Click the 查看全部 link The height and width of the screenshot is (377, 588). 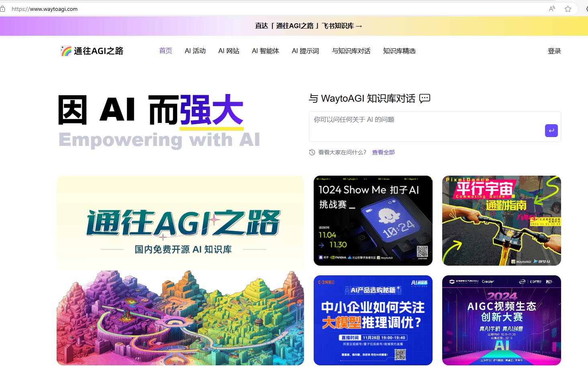tap(383, 152)
